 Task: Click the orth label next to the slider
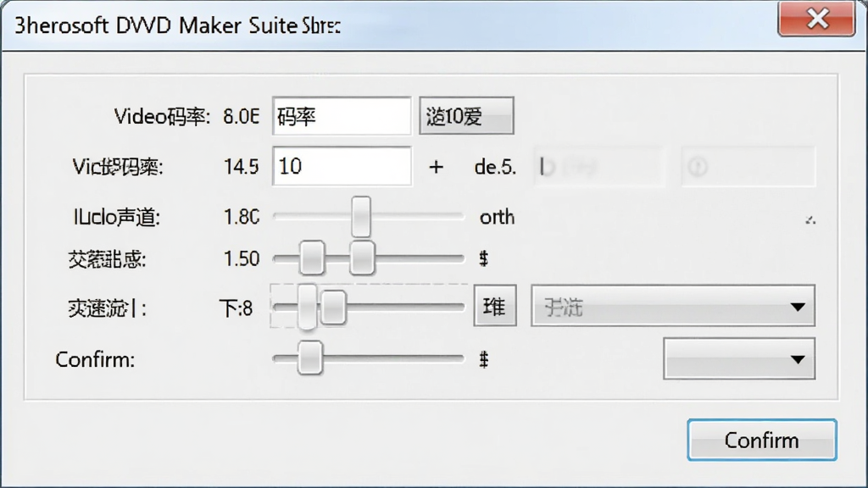(x=497, y=218)
